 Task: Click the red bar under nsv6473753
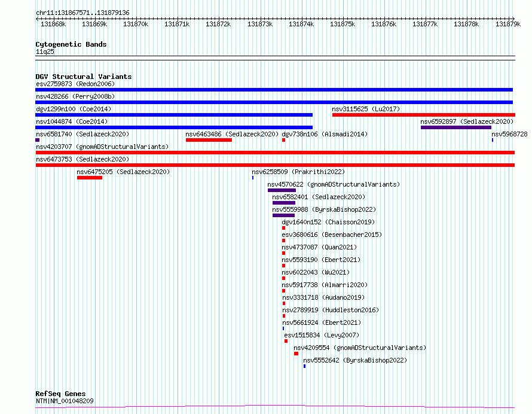275,165
